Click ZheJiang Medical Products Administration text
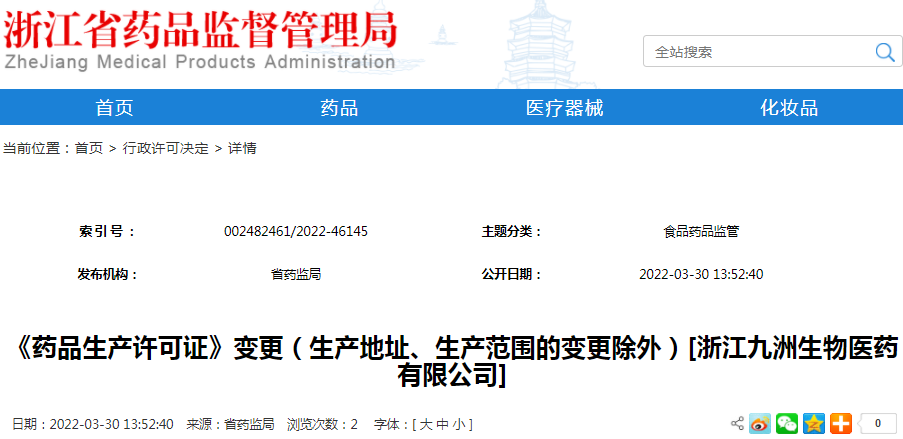 (x=199, y=62)
